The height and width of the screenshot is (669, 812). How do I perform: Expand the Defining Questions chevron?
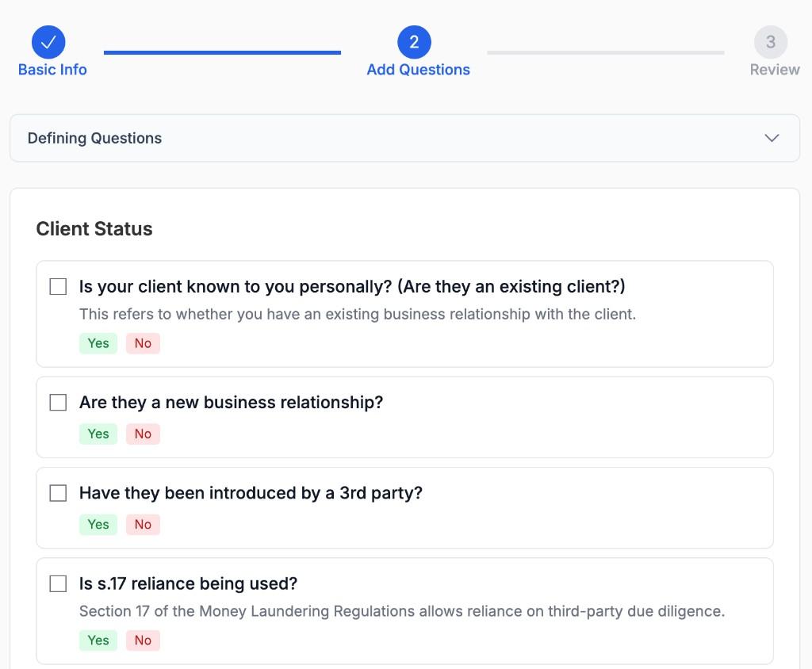772,138
